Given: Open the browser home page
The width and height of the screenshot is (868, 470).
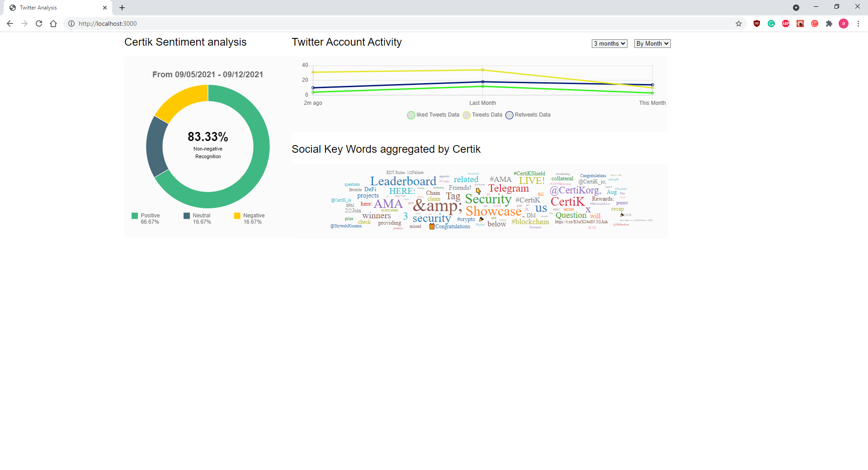Looking at the screenshot, I should click(53, 23).
